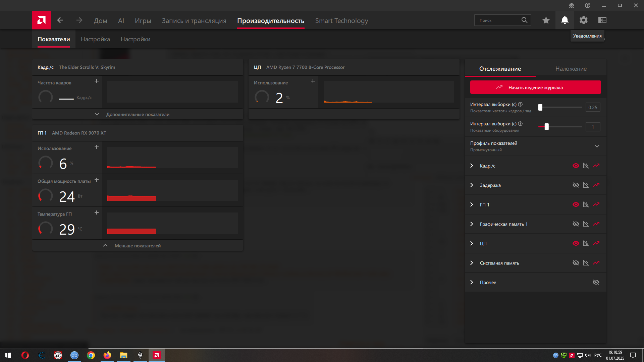Toggle logging trend icon for ГП 1
The width and height of the screenshot is (644, 362).
point(596,204)
